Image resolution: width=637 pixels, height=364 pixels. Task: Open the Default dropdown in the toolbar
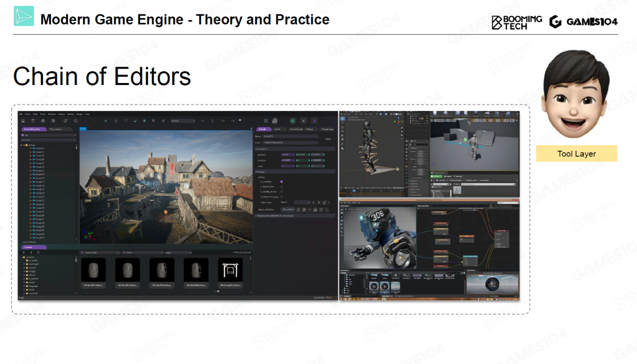pyautogui.click(x=183, y=121)
